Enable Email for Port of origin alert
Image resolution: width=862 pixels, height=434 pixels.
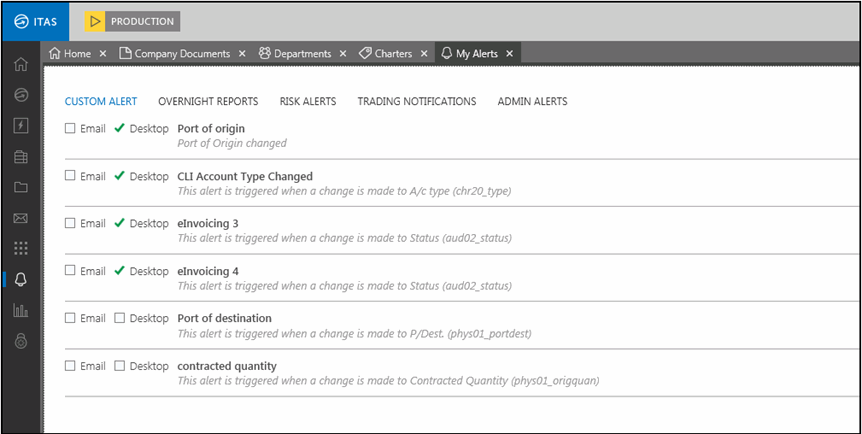click(70, 128)
